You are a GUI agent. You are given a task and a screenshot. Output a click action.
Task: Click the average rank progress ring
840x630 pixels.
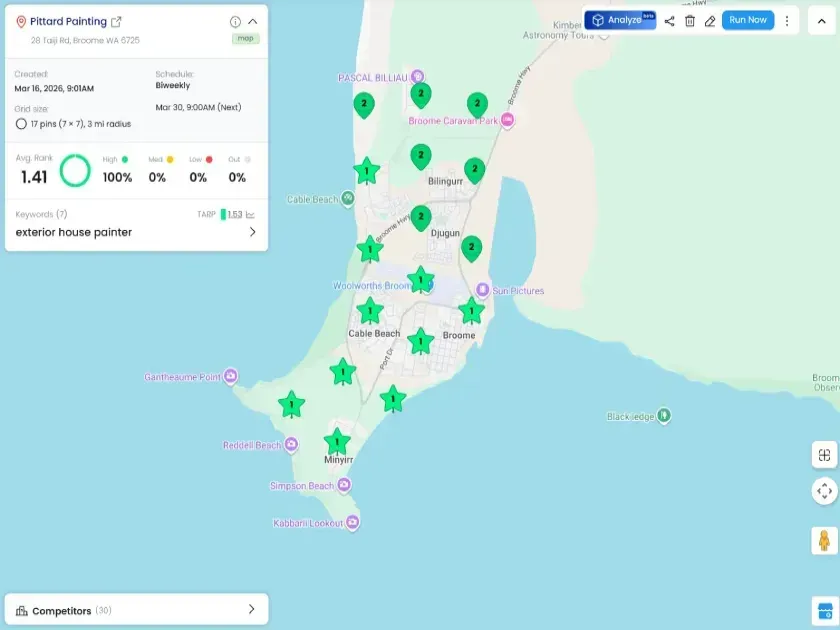(x=75, y=170)
